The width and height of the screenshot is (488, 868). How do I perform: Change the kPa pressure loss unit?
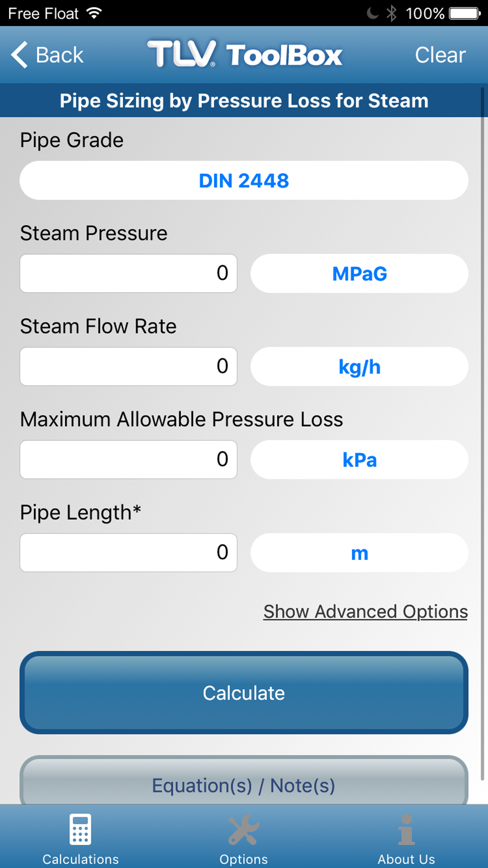coord(359,460)
